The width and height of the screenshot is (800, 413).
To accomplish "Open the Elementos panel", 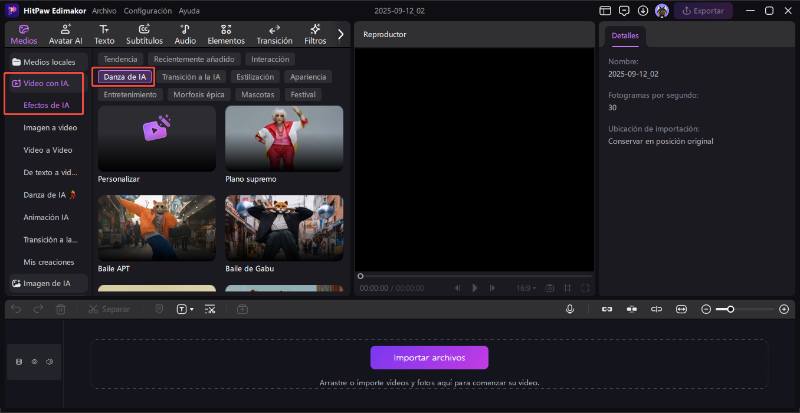I will point(226,35).
